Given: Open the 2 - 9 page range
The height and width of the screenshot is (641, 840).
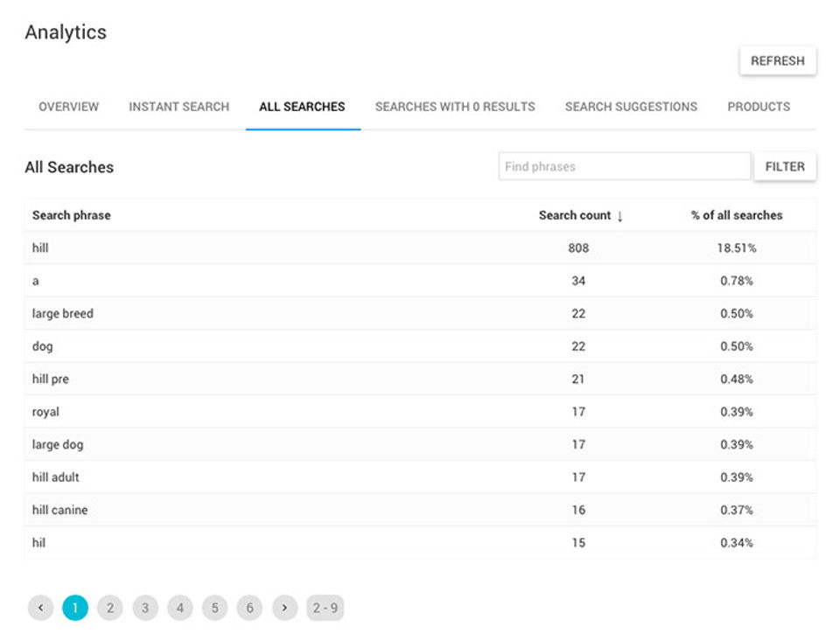Looking at the screenshot, I should pyautogui.click(x=325, y=608).
